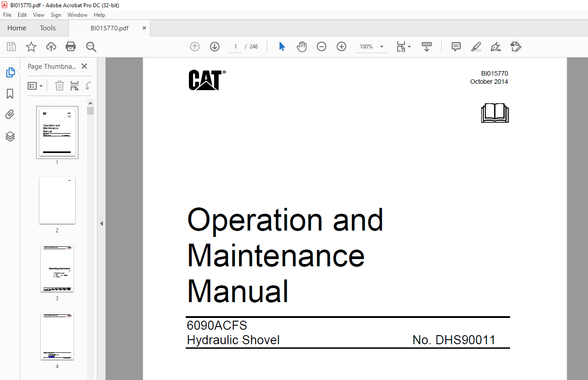This screenshot has height=380, width=588.
Task: Activate the Hand pan tool
Action: pyautogui.click(x=302, y=47)
